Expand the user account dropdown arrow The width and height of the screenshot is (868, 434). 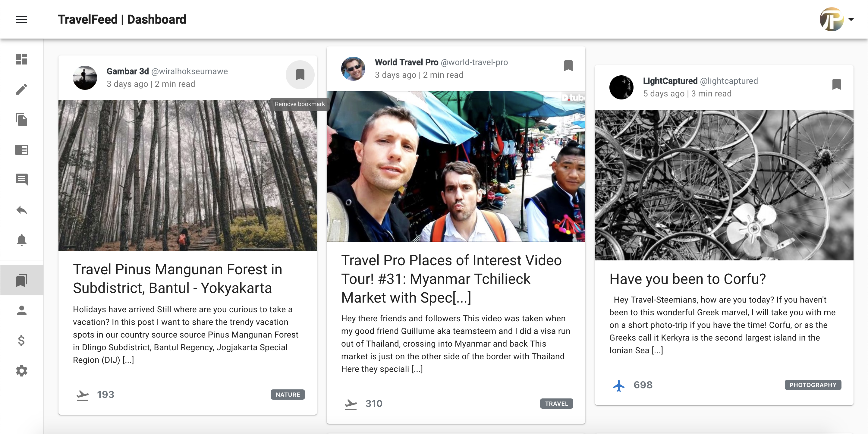851,20
